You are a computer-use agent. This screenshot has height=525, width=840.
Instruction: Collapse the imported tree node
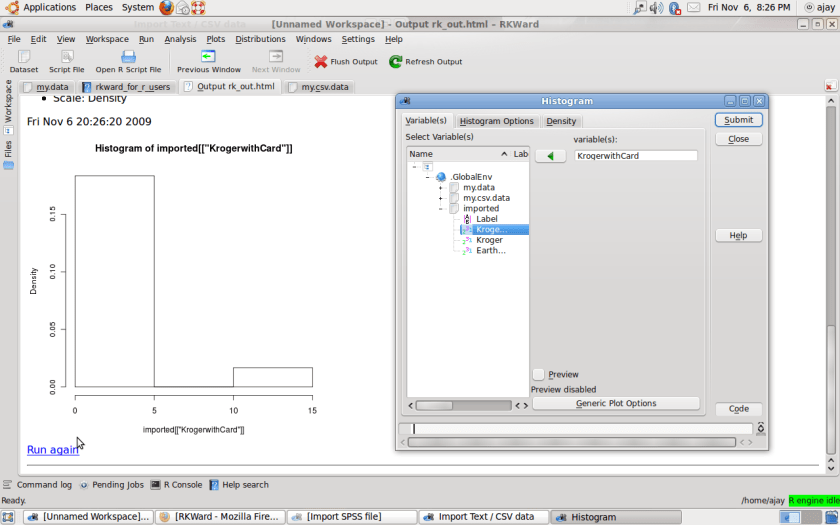(x=440, y=209)
